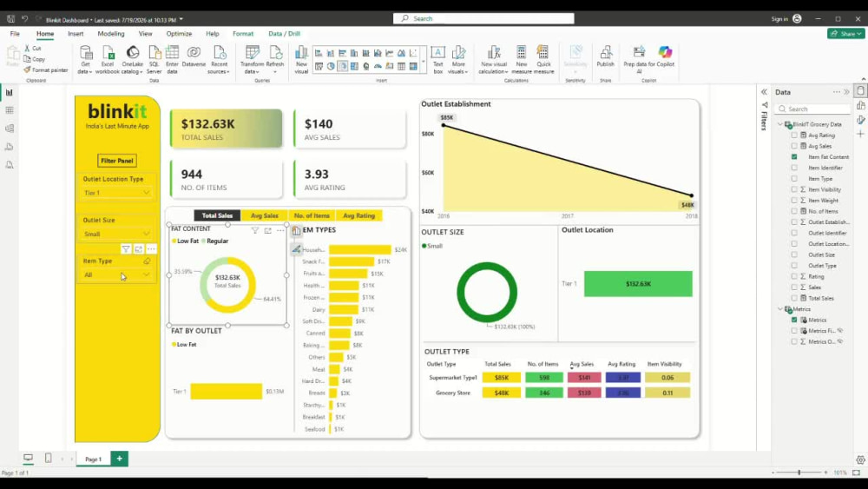This screenshot has width=868, height=489.
Task: Collapse BlinkIT Grocery Data table
Action: [x=780, y=124]
